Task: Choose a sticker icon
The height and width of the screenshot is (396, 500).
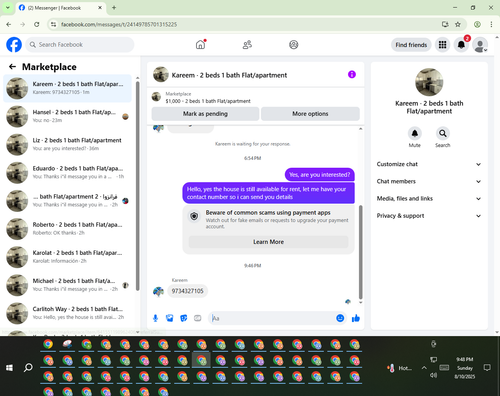Action: [x=183, y=318]
